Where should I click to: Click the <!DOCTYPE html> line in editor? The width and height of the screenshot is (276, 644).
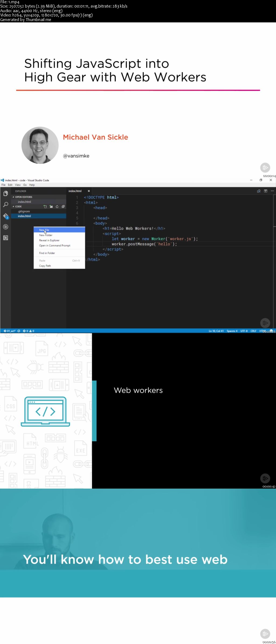101,197
